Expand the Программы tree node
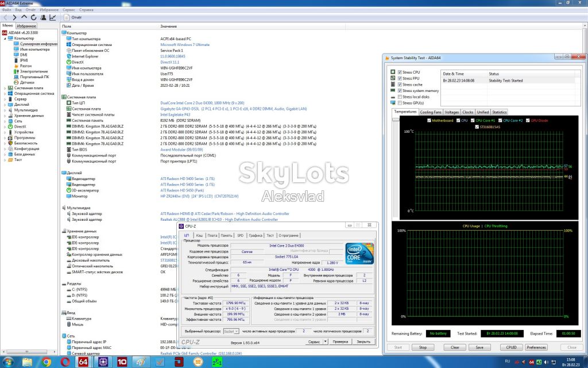The image size is (588, 368). coord(5,137)
